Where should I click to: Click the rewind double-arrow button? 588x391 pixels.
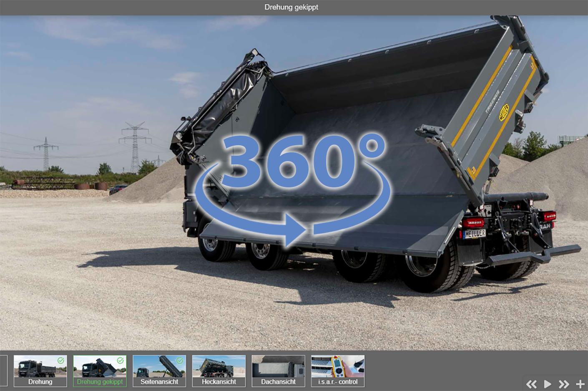point(531,384)
